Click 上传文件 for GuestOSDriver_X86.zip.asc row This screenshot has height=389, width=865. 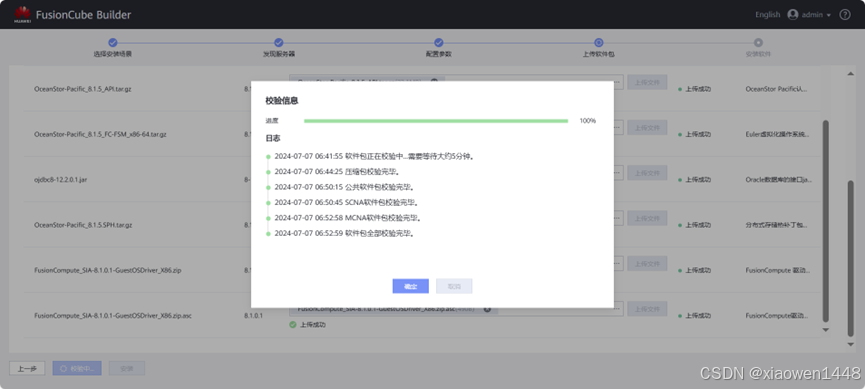tap(647, 309)
